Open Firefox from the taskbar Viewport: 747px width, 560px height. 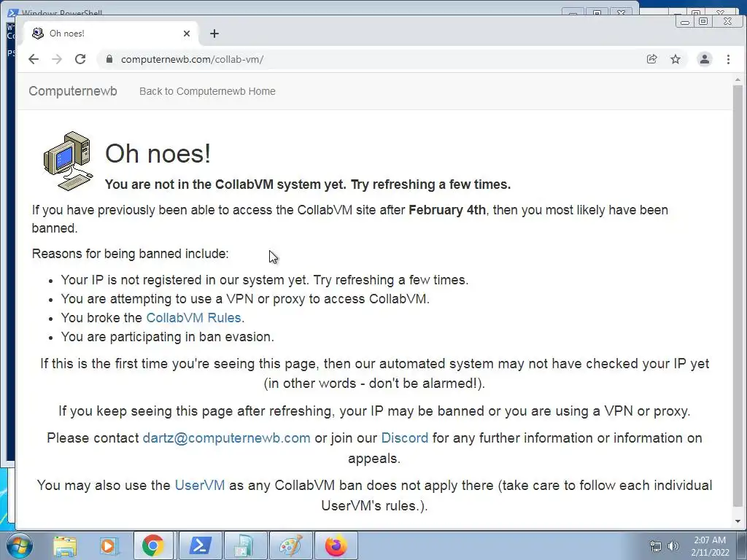click(336, 545)
